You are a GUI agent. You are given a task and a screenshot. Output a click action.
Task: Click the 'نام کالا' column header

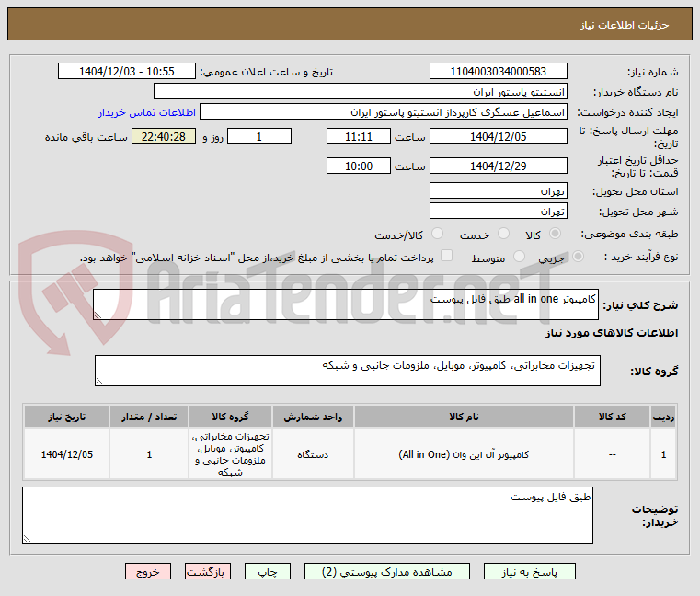click(x=464, y=417)
